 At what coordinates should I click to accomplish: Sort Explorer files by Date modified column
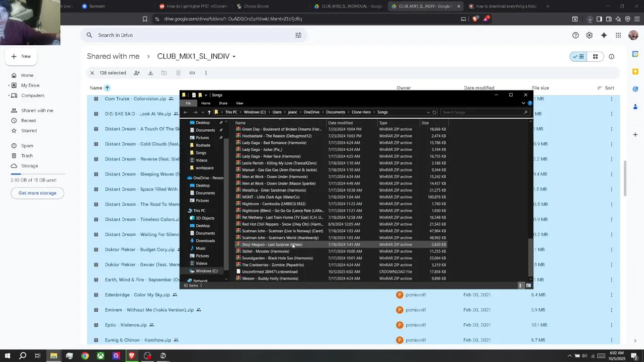351,123
